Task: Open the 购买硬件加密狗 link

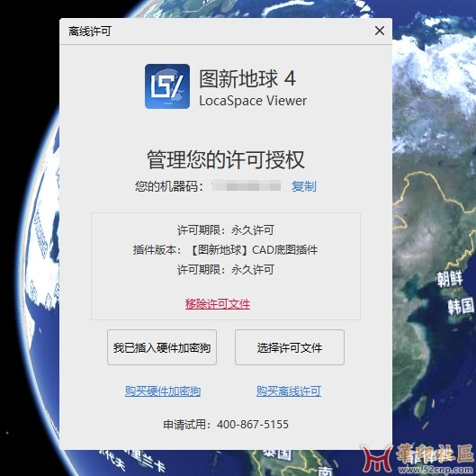Action: [x=163, y=391]
